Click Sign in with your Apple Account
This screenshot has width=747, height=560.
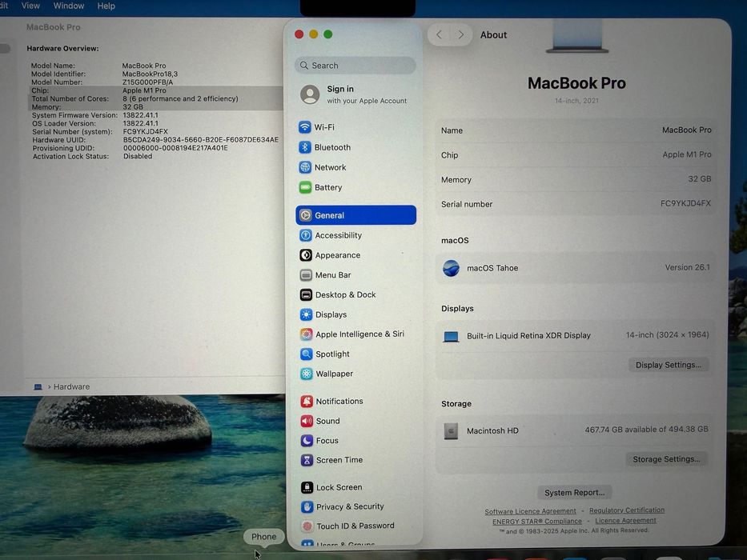(x=355, y=94)
